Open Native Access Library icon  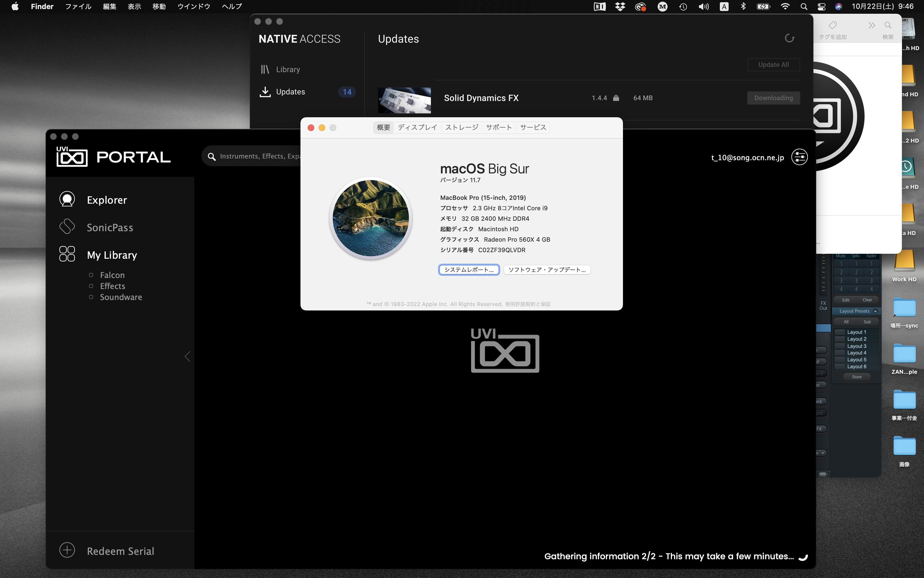(x=265, y=69)
